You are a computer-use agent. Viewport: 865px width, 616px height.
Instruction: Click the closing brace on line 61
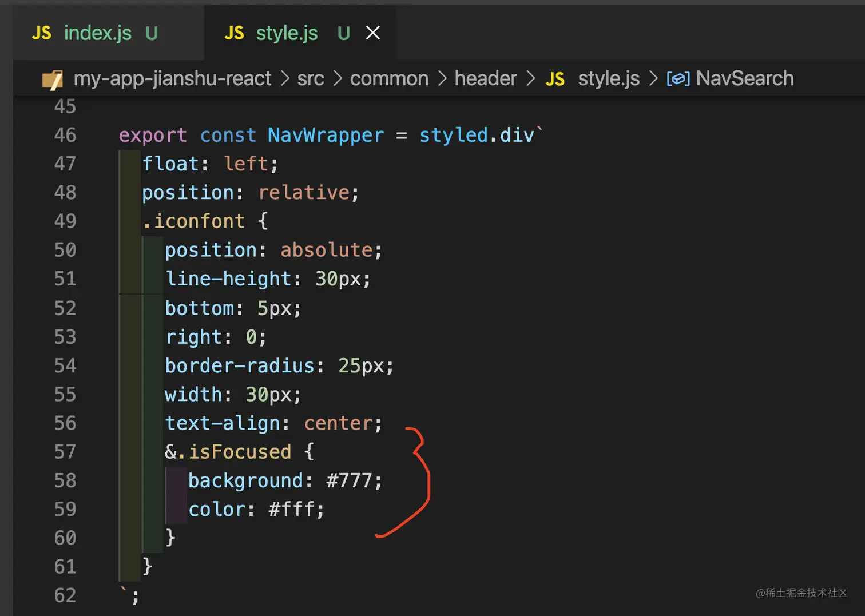click(x=148, y=566)
